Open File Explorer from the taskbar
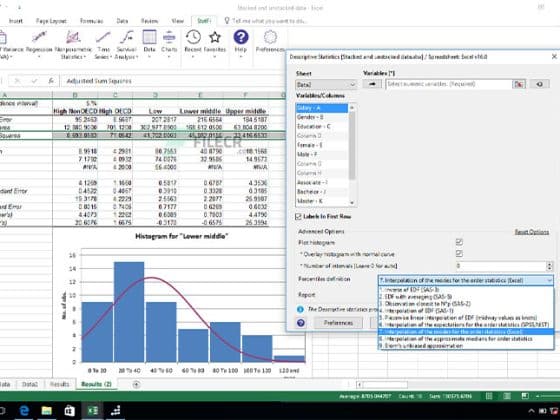Image resolution: width=560 pixels, height=420 pixels. [x=46, y=411]
